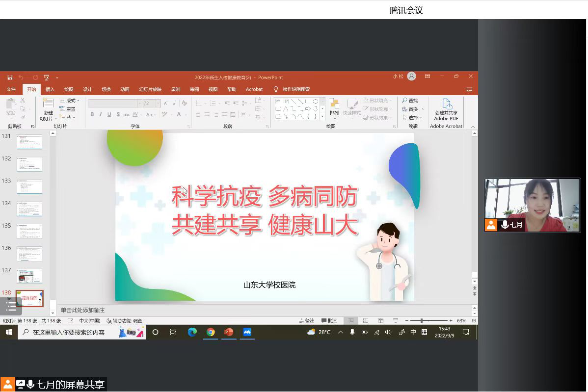Click the Find (查找) icon
The image size is (588, 392).
point(410,101)
